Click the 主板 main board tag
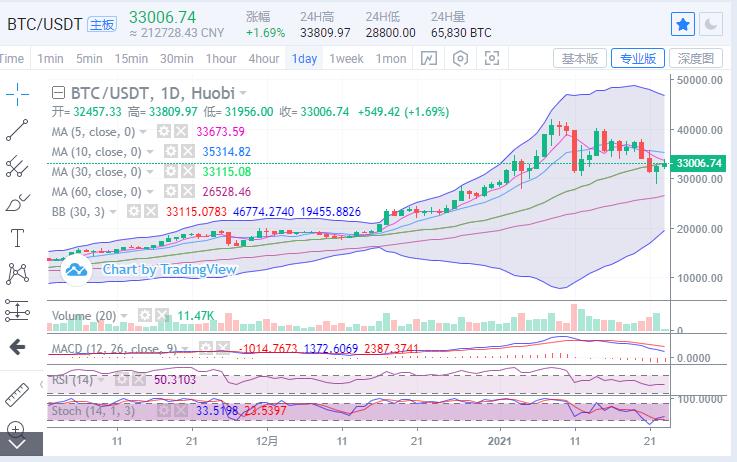This screenshot has width=737, height=462. 102,24
